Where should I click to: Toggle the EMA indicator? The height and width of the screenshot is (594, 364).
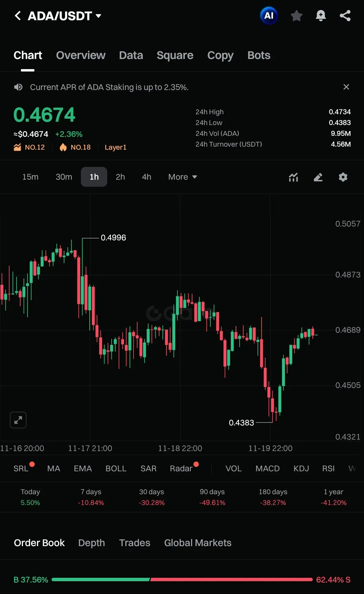click(83, 469)
